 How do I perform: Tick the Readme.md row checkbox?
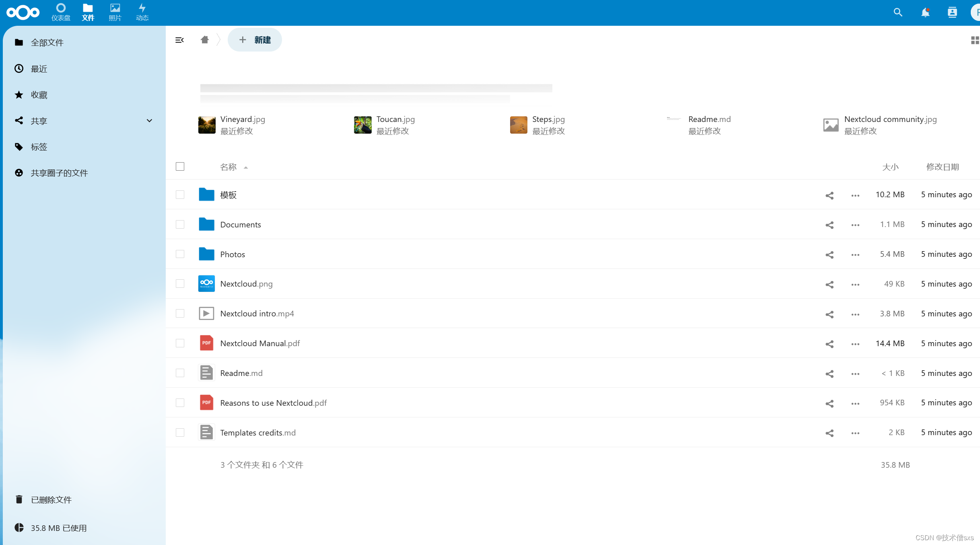coord(180,373)
